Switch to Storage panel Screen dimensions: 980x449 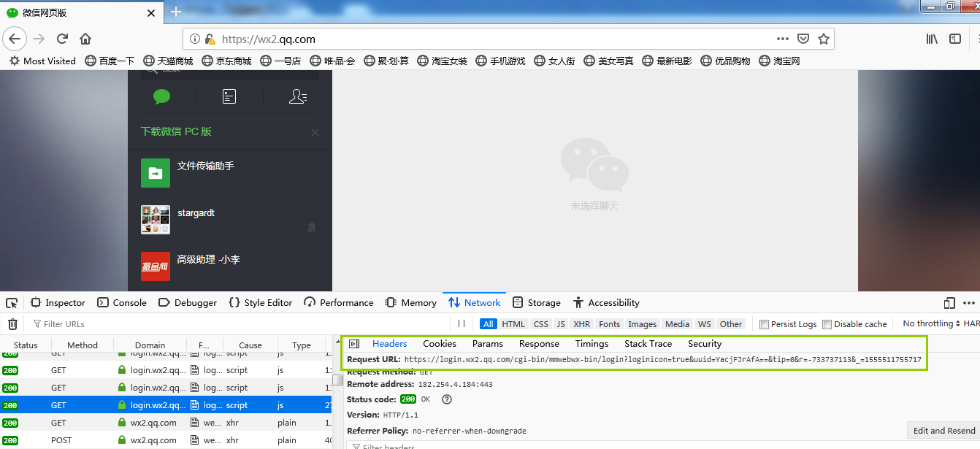pos(537,303)
